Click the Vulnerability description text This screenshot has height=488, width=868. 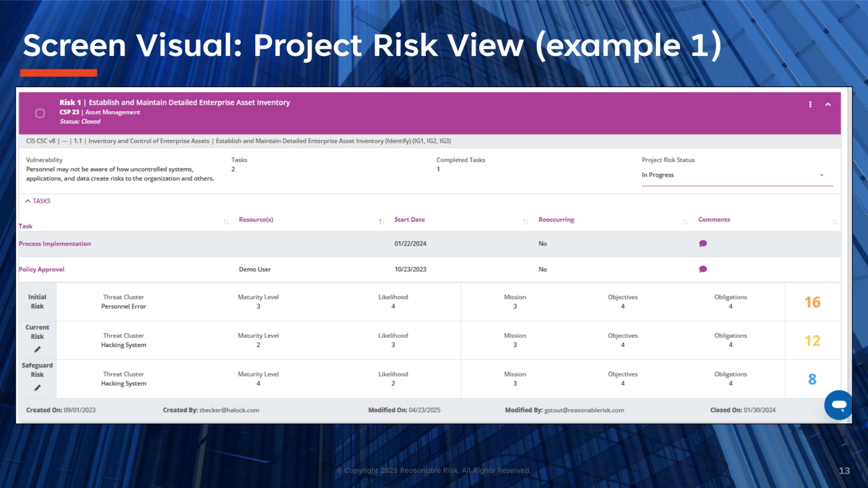point(120,174)
